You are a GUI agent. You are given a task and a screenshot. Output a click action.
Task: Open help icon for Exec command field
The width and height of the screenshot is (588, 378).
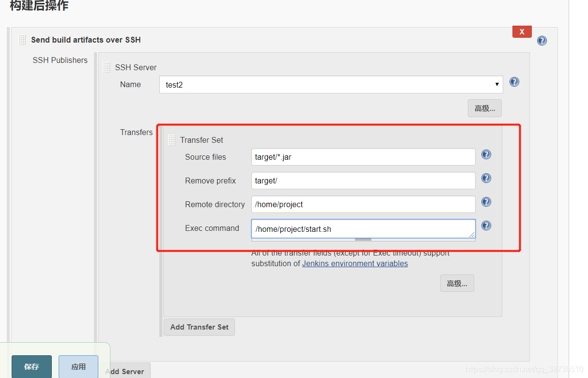(x=486, y=226)
